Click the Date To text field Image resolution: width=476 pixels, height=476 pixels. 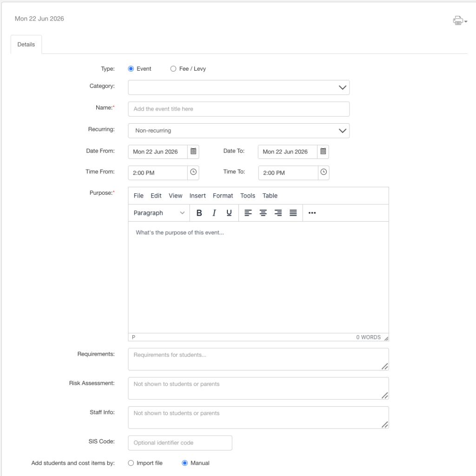click(x=287, y=152)
